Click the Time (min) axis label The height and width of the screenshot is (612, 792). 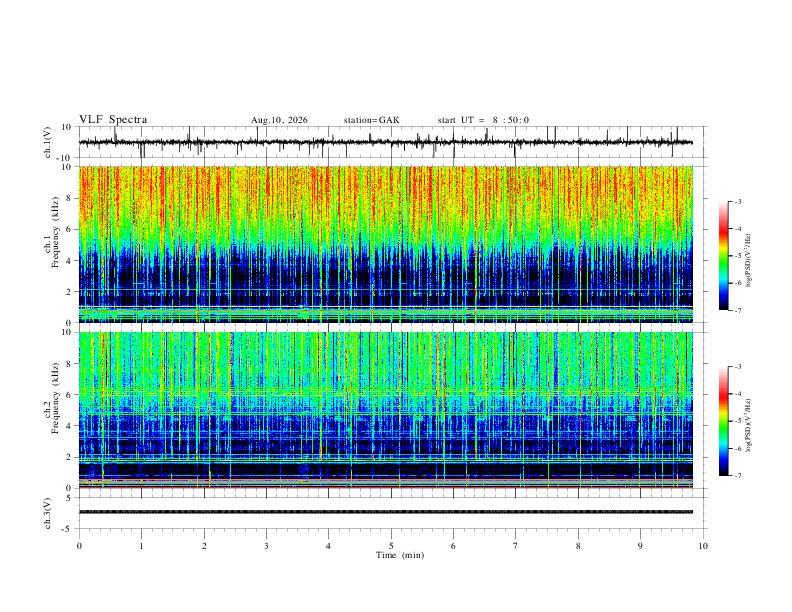coord(400,555)
